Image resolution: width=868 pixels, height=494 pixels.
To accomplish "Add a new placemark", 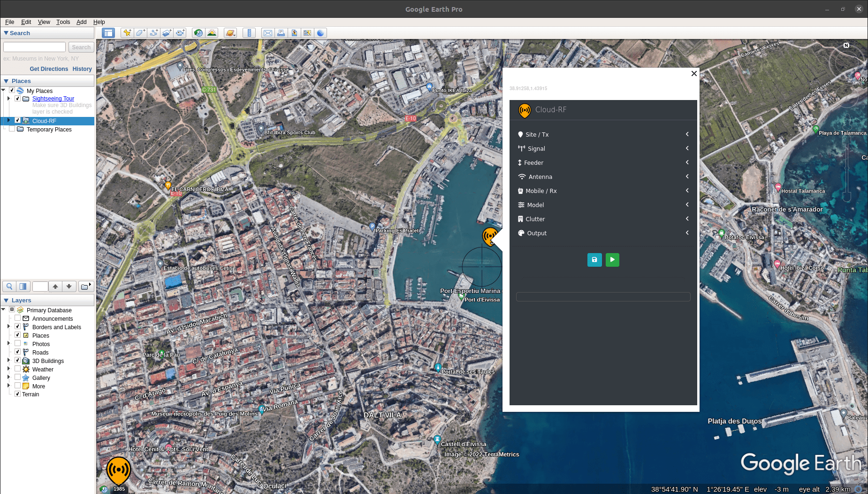I will (x=127, y=33).
